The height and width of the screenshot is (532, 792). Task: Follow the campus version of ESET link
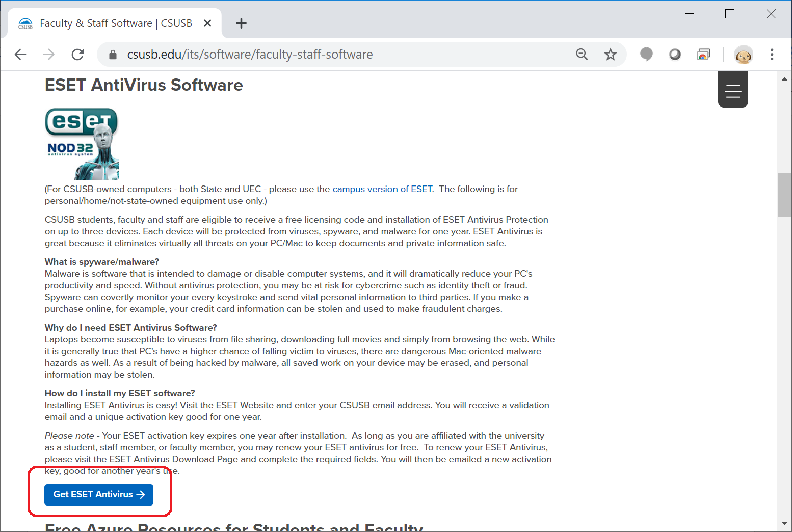tap(382, 189)
